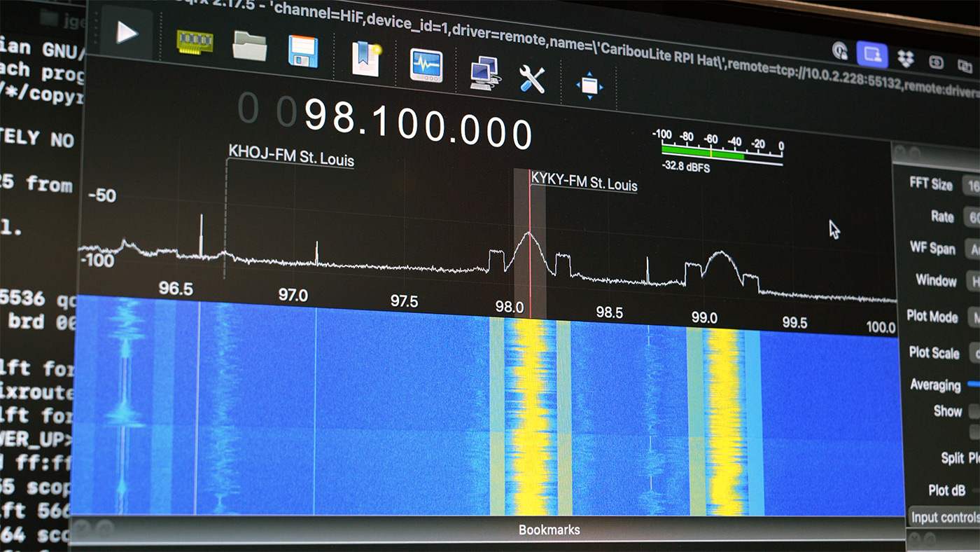Click the digit 9 in frequency display
This screenshot has width=980, height=552.
(x=316, y=115)
